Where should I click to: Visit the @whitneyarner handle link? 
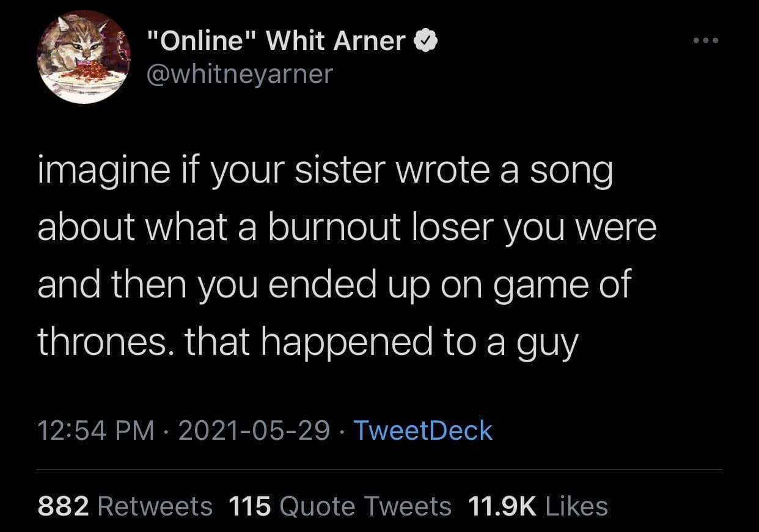pos(241,74)
